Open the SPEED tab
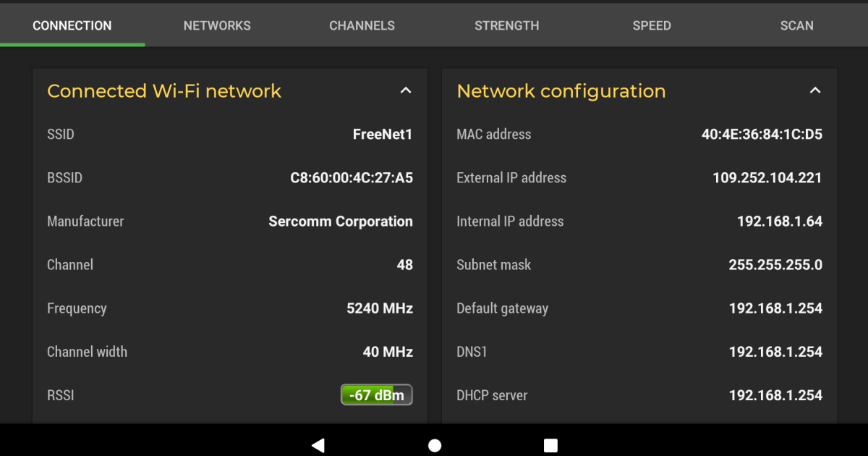Image resolution: width=868 pixels, height=456 pixels. 651,25
